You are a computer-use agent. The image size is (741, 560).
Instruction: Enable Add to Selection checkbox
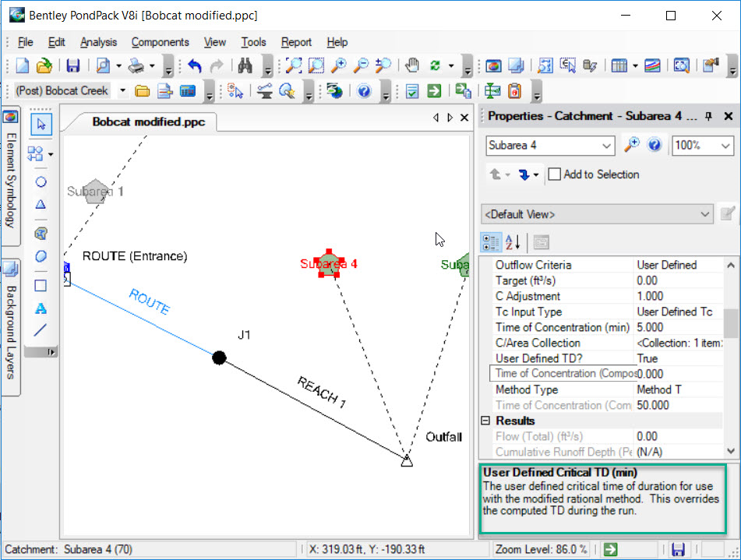pos(555,174)
